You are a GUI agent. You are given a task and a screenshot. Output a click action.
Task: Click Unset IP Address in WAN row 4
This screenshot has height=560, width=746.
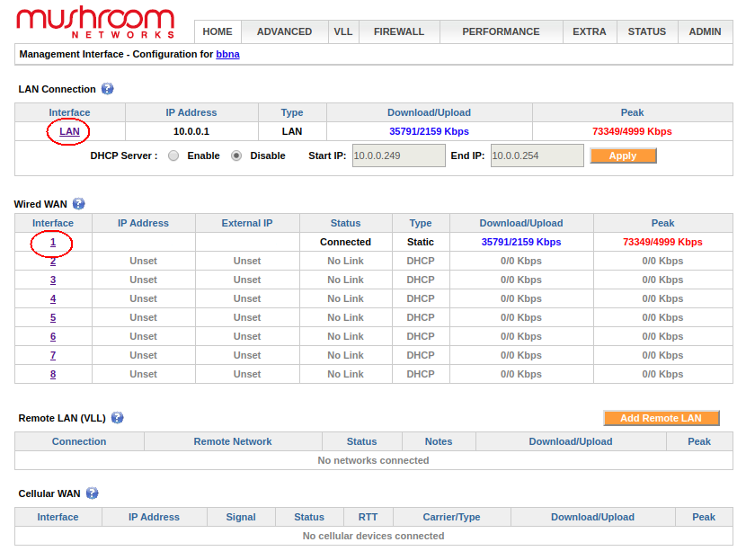pos(143,298)
